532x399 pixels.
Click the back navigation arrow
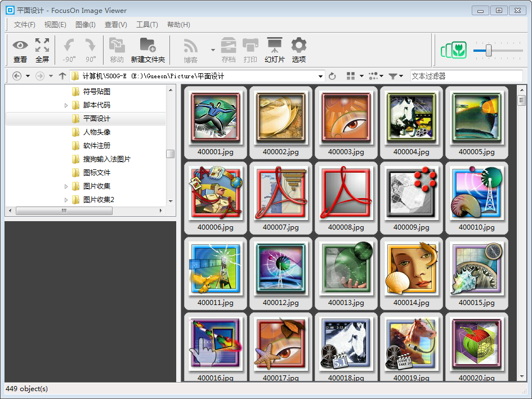coord(17,76)
